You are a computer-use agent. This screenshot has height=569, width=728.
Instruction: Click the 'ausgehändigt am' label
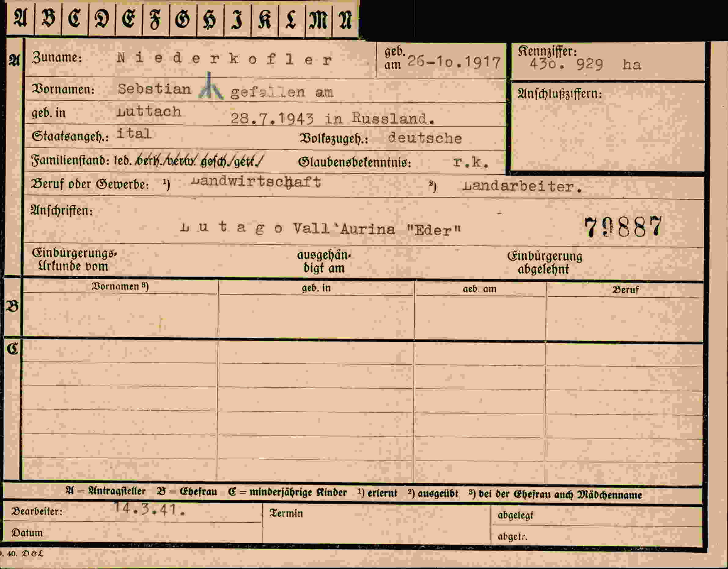coord(324,262)
